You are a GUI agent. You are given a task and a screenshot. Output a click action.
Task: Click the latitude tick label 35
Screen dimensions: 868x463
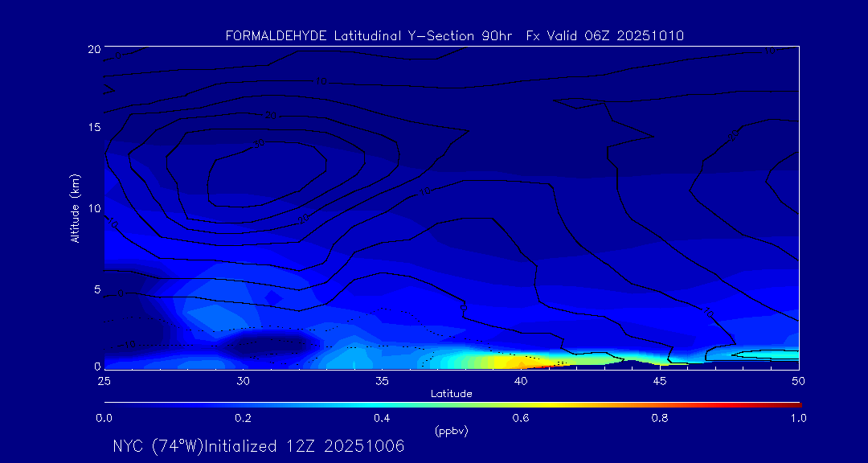(x=382, y=381)
